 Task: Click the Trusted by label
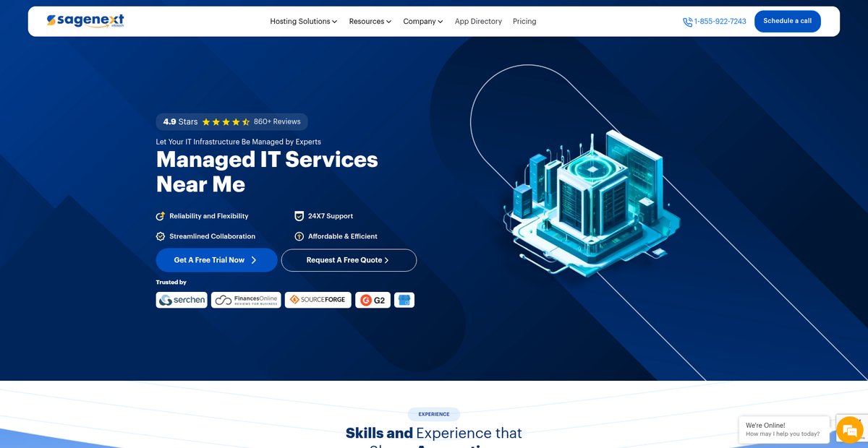tap(171, 283)
